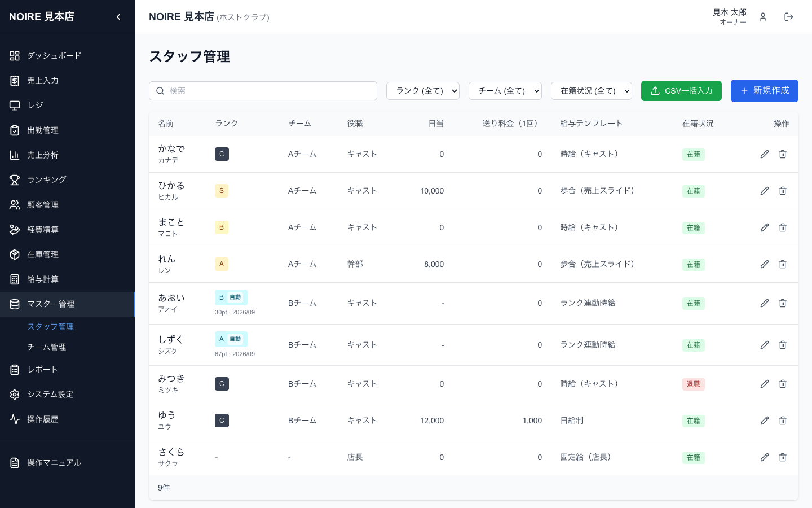Open the チーム (全て) filter dropdown
This screenshot has width=812, height=508.
[505, 91]
